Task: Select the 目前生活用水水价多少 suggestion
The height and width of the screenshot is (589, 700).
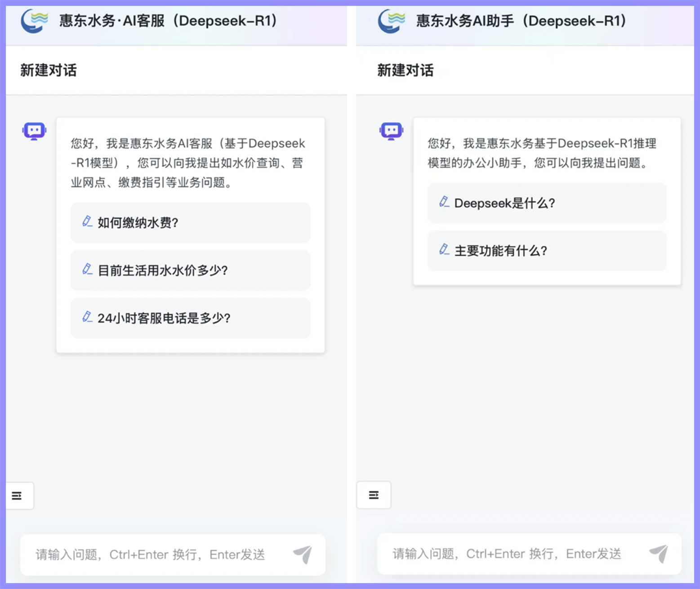Action: tap(190, 270)
